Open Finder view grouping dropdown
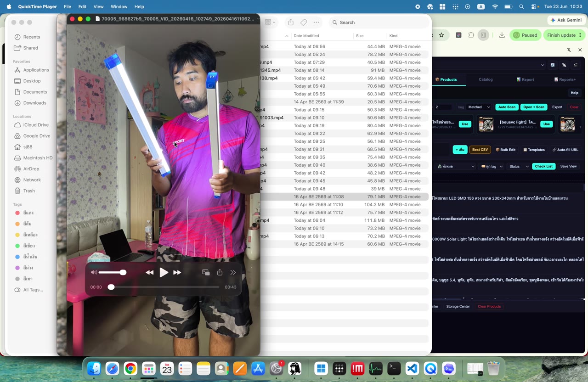588x382 pixels. coord(270,22)
